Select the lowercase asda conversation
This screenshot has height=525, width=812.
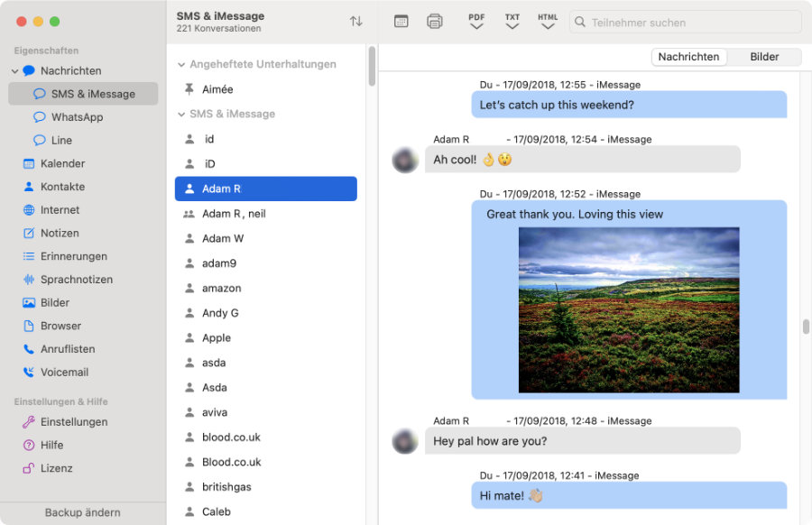(x=265, y=363)
